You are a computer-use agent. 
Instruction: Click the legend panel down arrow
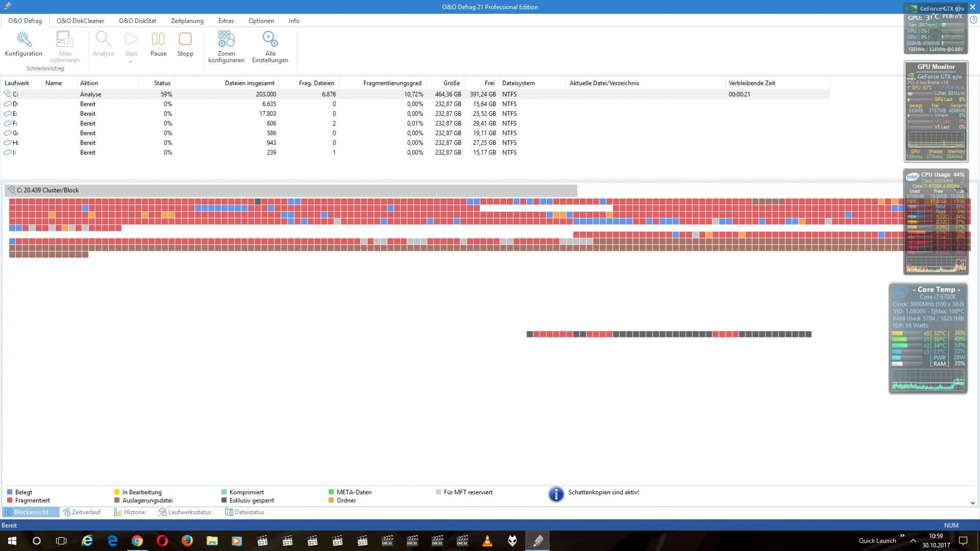pos(972,503)
